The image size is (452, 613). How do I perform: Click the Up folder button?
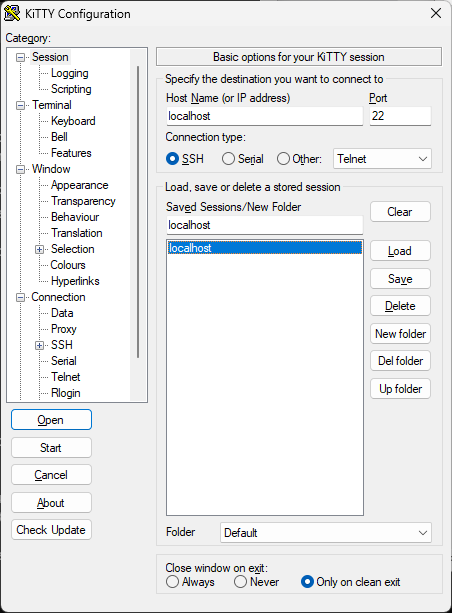tap(400, 389)
